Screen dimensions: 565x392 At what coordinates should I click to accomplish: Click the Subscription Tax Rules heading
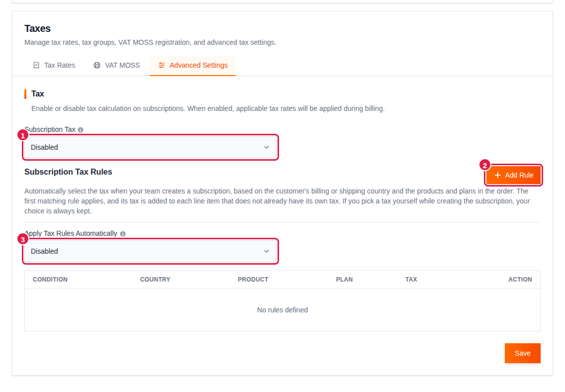[x=68, y=172]
